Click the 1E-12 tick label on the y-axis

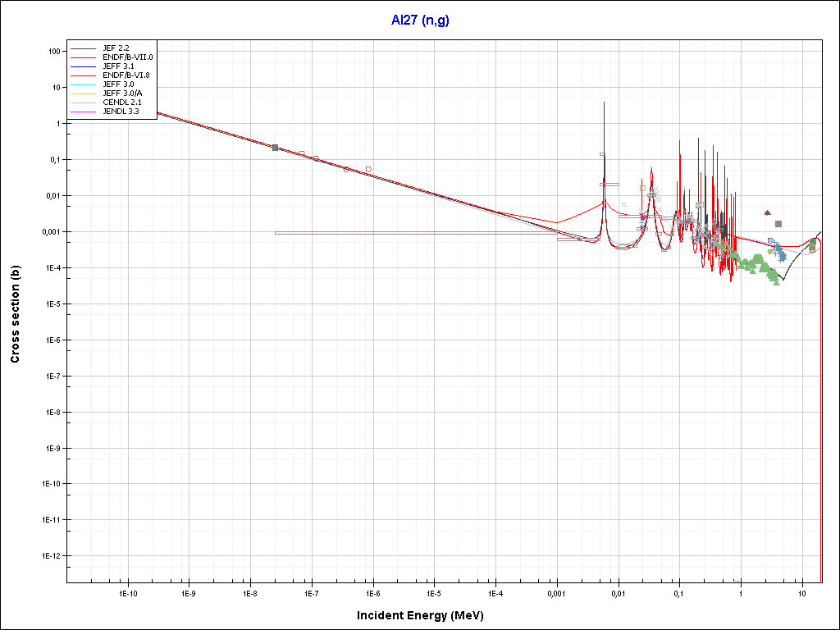coord(51,556)
